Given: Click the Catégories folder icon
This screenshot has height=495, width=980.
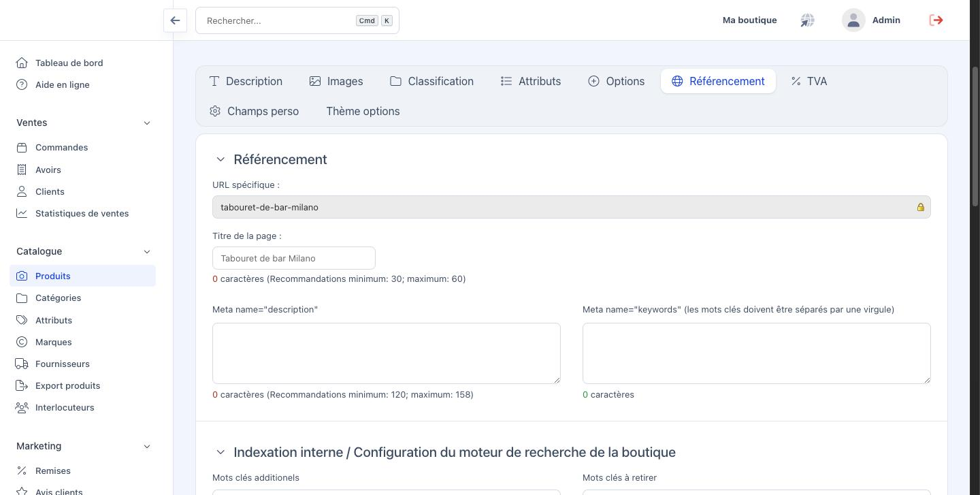Looking at the screenshot, I should (22, 298).
